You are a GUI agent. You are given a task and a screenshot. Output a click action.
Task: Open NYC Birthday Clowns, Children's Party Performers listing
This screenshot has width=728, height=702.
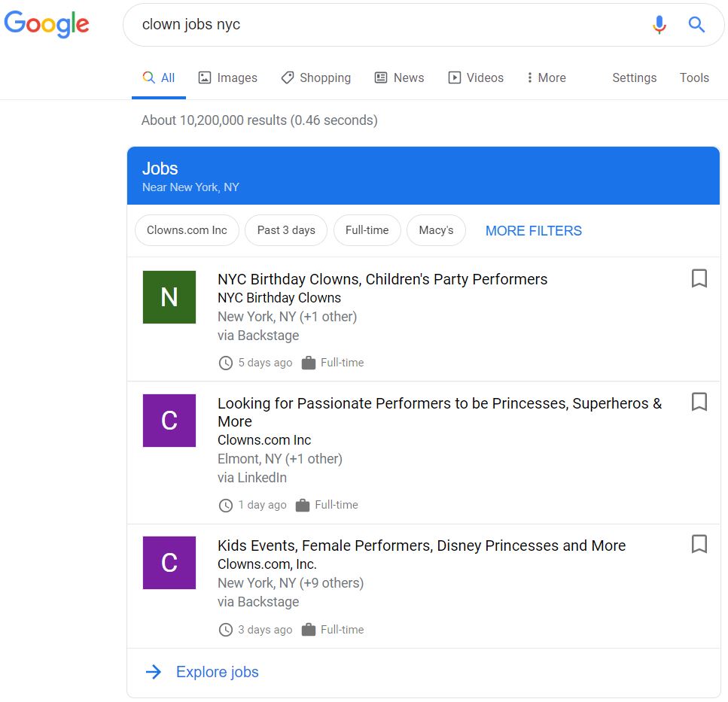382,279
